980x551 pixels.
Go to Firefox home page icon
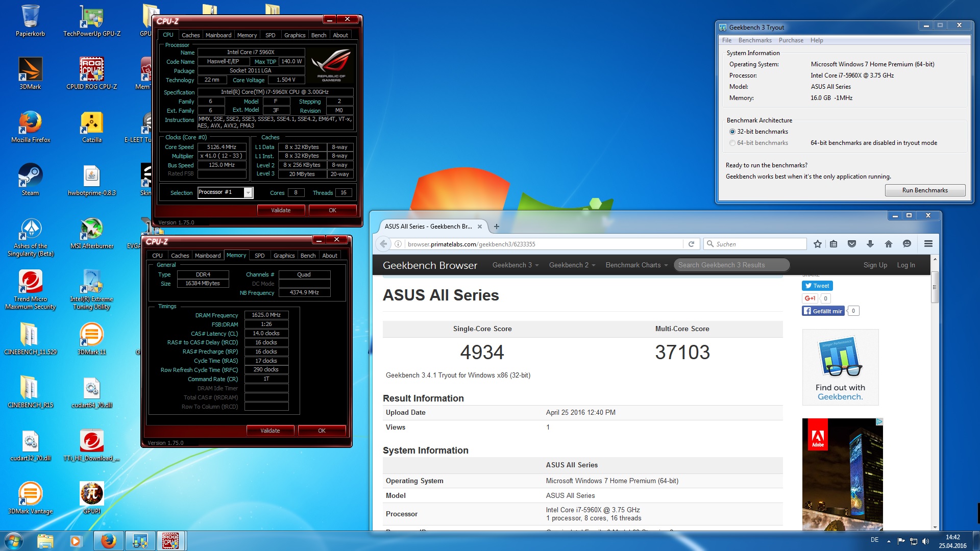coord(889,244)
